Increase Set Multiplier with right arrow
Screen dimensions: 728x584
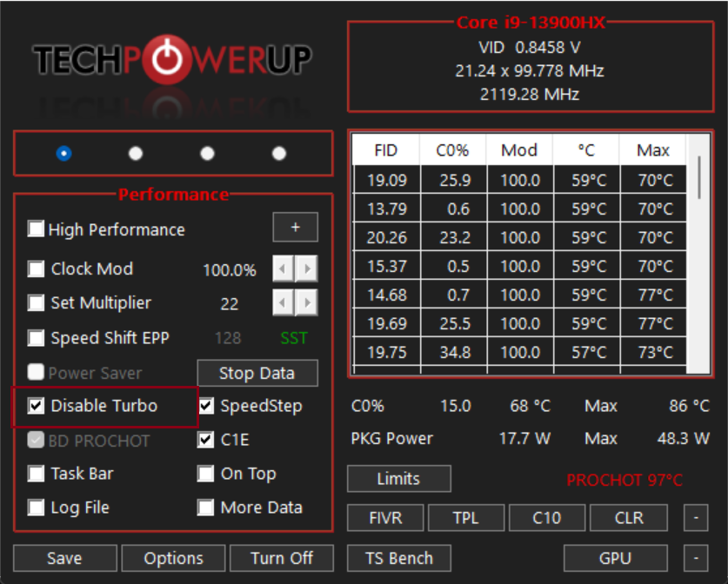point(307,303)
